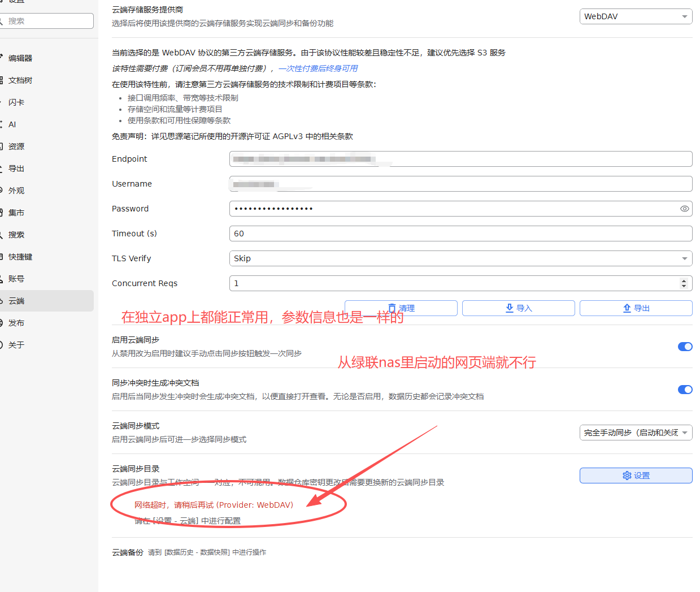Click the 清理 button

(401, 308)
